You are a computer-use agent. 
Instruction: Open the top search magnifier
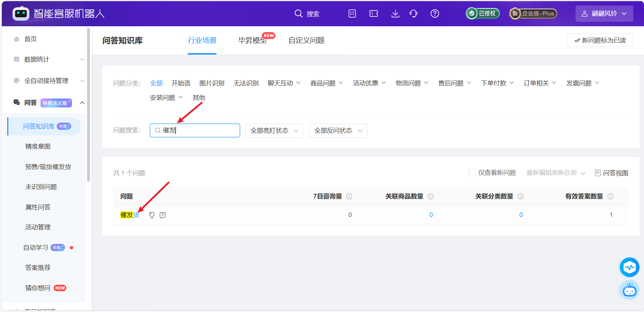[299, 13]
